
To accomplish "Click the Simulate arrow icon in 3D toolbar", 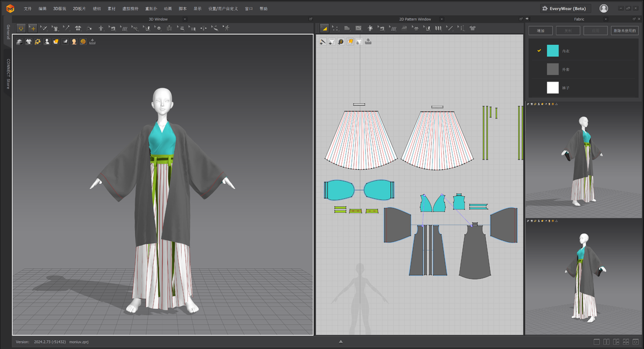I will (21, 28).
